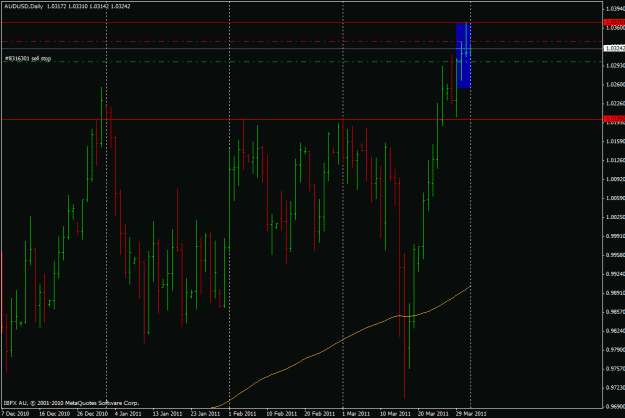This screenshot has height=418, width=625.
Task: Click the 20 Mar 2011 date label
Action: 433,414
